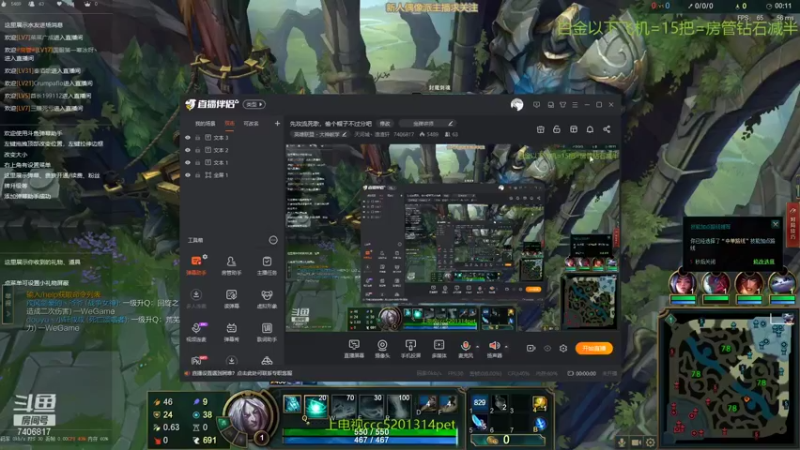Click the skin shirt icon in the title bar
The width and height of the screenshot is (800, 450).
point(563,105)
